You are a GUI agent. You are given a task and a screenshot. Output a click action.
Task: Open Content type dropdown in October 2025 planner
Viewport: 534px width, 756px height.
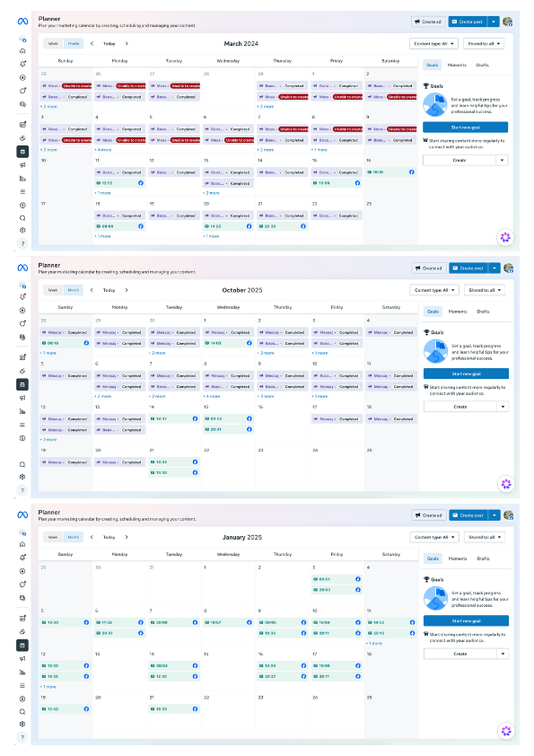434,290
